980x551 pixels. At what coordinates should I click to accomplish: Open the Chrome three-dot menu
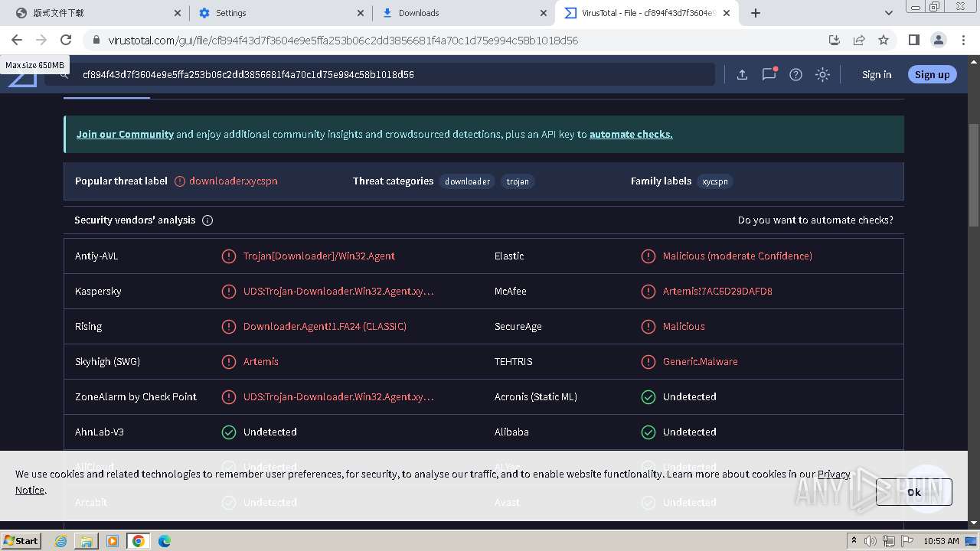(962, 40)
